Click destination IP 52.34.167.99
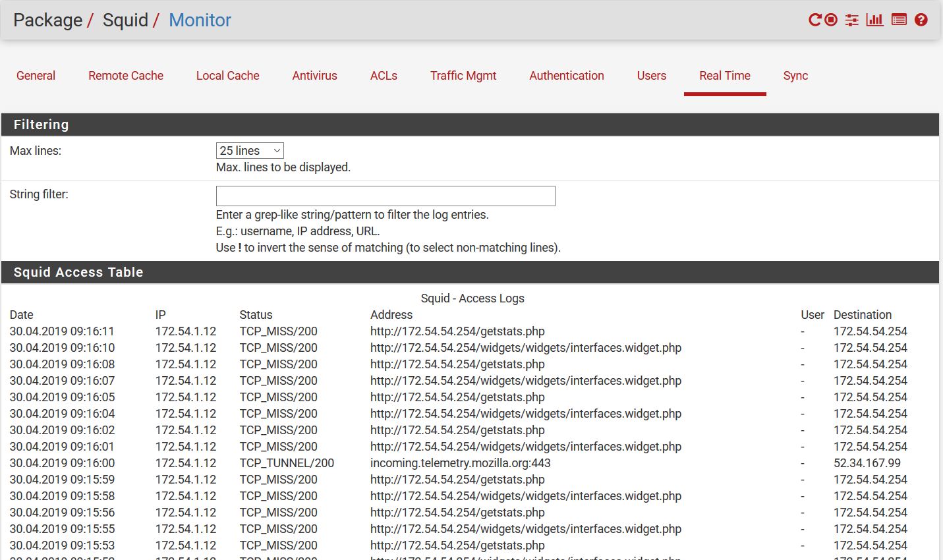Screen dimensions: 943x560 [867, 463]
